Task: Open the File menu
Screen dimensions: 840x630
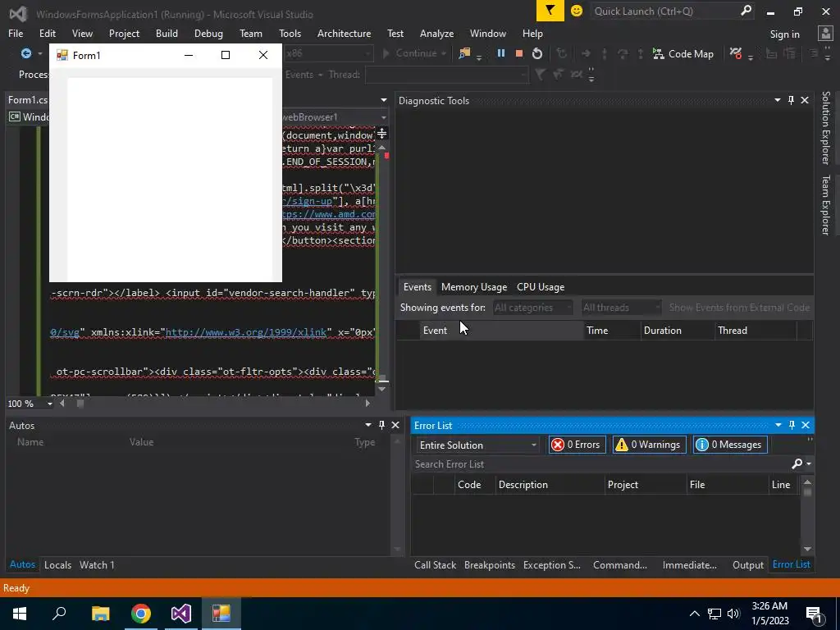Action: point(16,33)
